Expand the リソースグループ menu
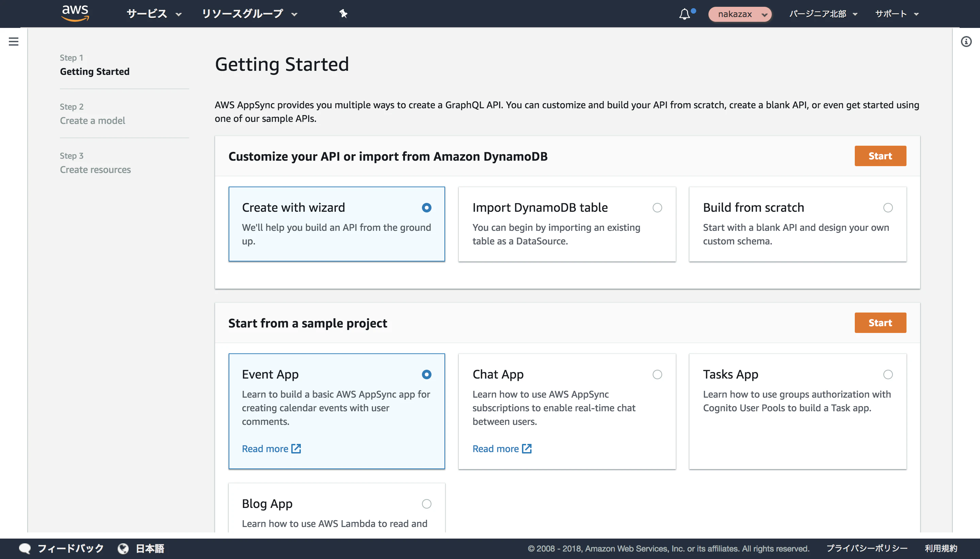 [249, 14]
